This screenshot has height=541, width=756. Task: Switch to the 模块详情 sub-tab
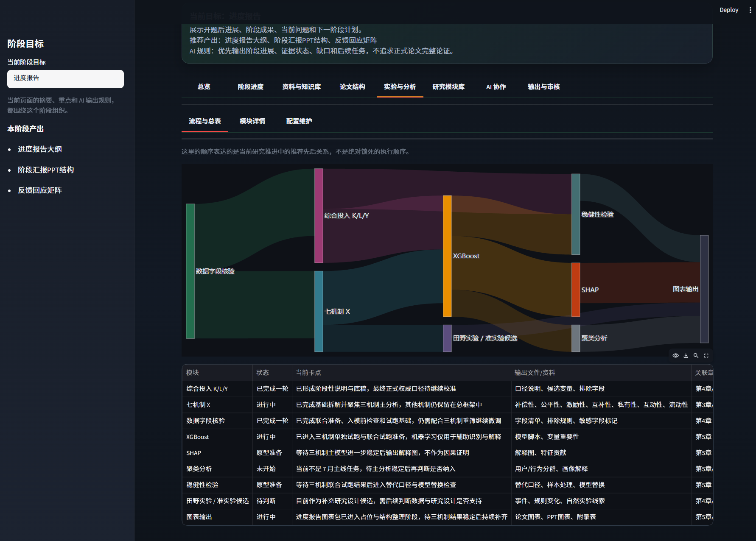point(252,121)
